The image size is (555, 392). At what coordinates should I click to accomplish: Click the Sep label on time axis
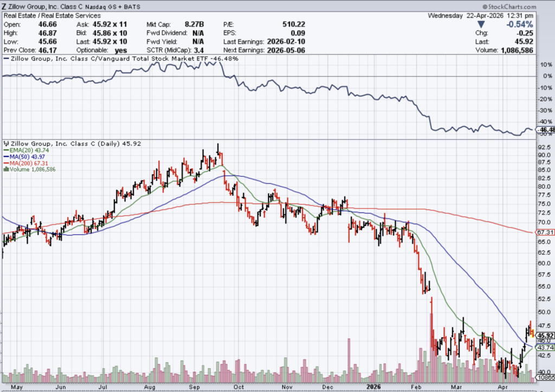coord(195,387)
